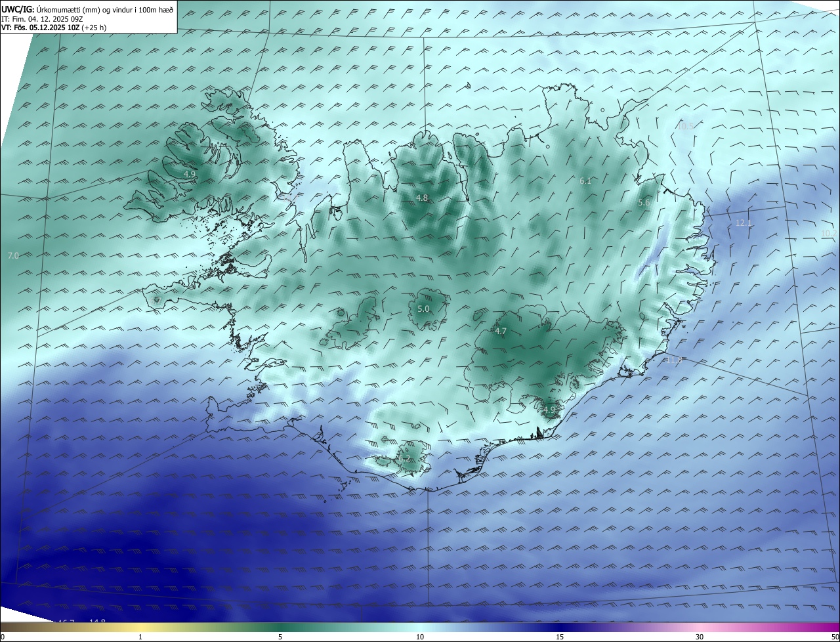840x642 pixels.
Task: Click the 7.0 value at the western edge
Action: click(x=13, y=255)
